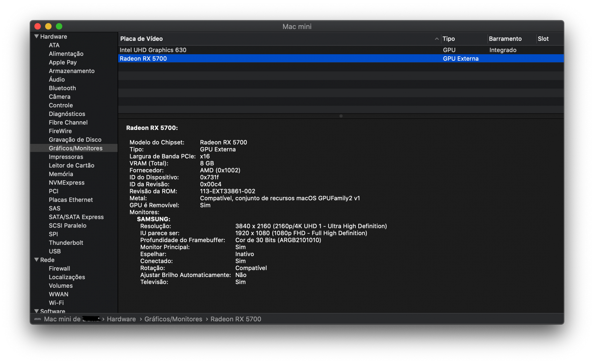This screenshot has width=594, height=364.
Task: Select Wi-Fi under Rede
Action: [56, 303]
